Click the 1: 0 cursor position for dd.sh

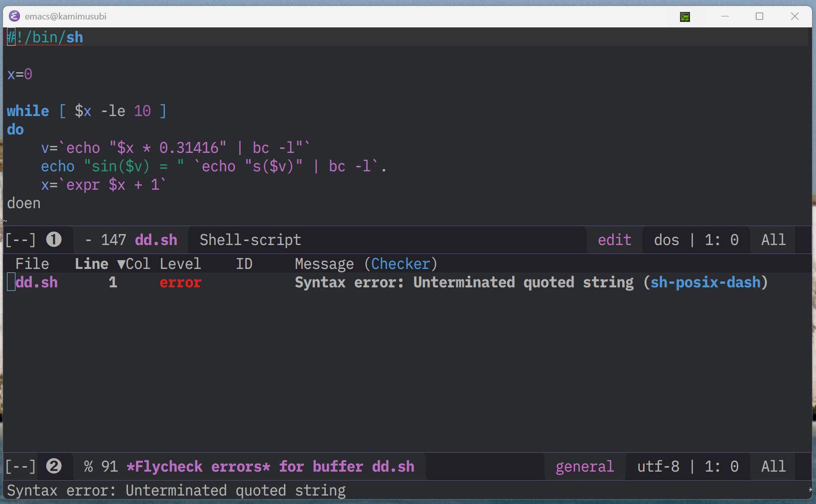coord(721,240)
